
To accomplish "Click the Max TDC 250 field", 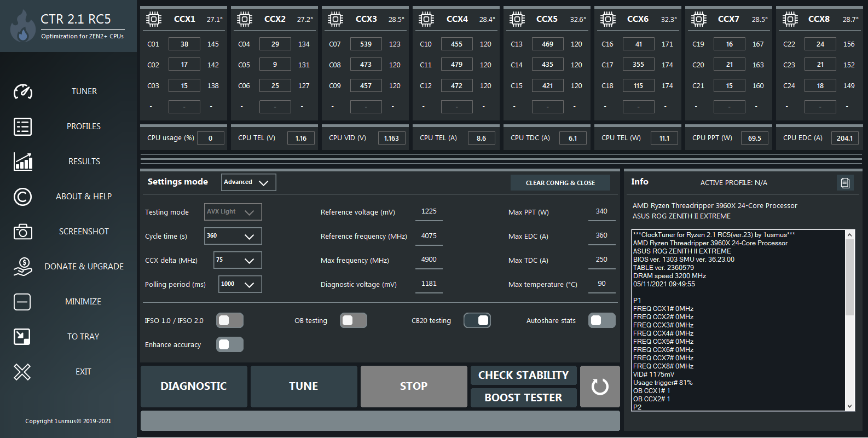I will click(x=601, y=260).
